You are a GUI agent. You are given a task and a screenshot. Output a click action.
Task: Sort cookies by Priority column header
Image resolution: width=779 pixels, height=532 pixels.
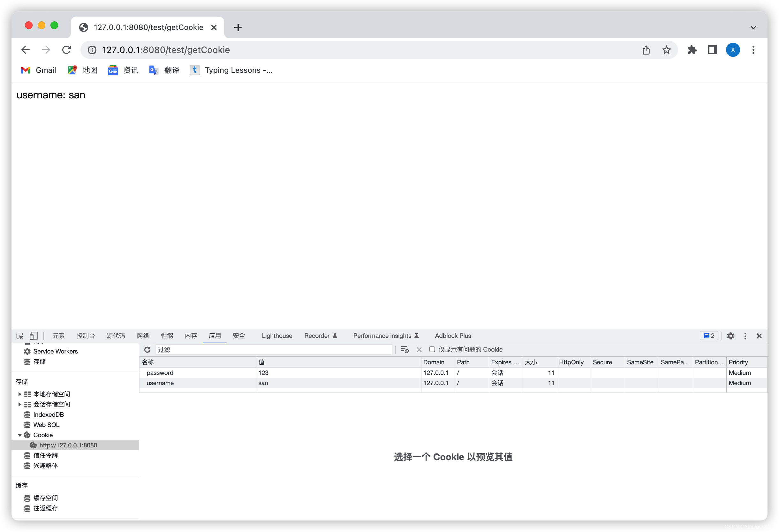tap(746, 362)
